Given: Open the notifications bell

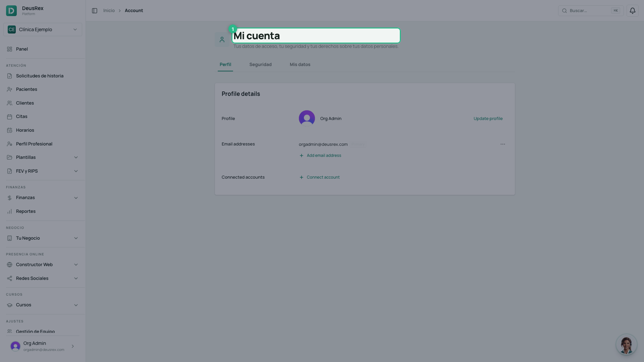Looking at the screenshot, I should (x=632, y=11).
